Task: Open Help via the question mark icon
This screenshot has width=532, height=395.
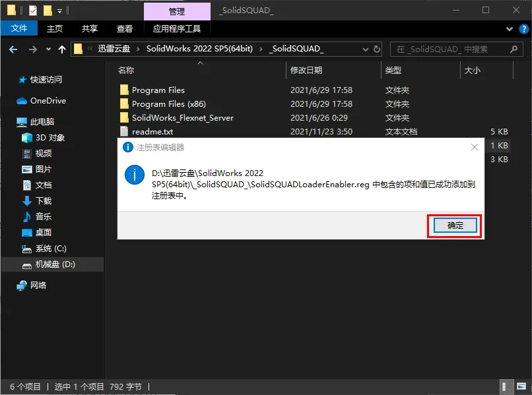Action: tap(524, 29)
